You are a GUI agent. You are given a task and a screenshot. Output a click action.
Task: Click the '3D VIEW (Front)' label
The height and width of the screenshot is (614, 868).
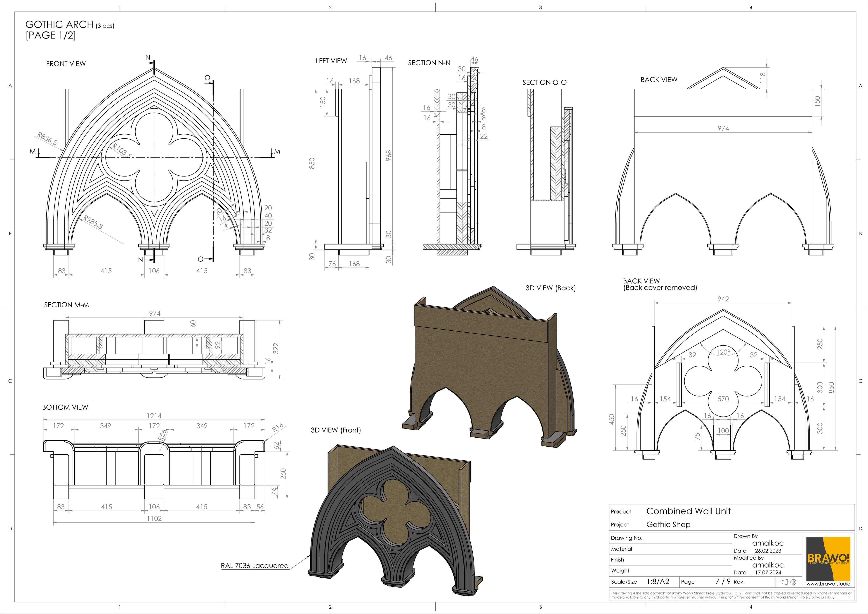(x=336, y=430)
